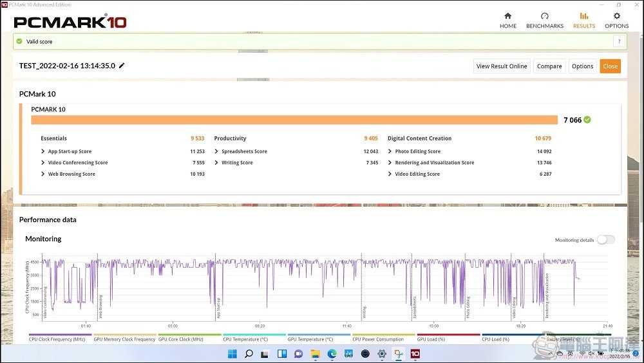Viewport: 644px width, 363px height.
Task: Open File Explorer from the taskbar
Action: click(315, 354)
